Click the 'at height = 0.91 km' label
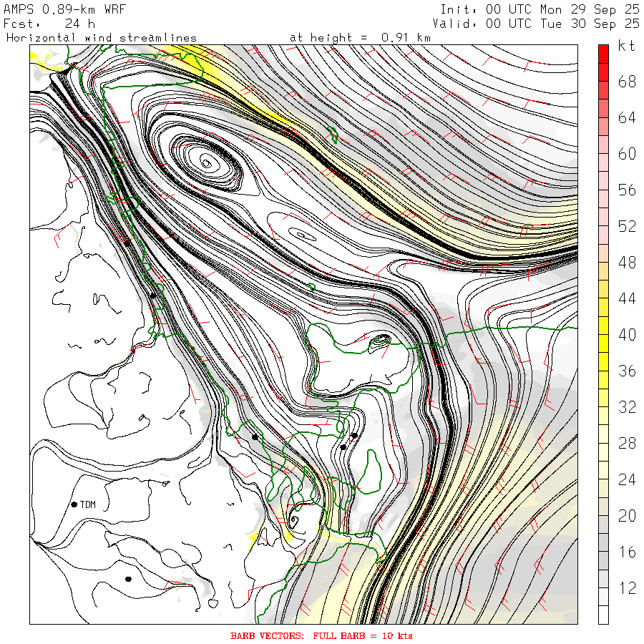The width and height of the screenshot is (644, 644). click(x=360, y=38)
